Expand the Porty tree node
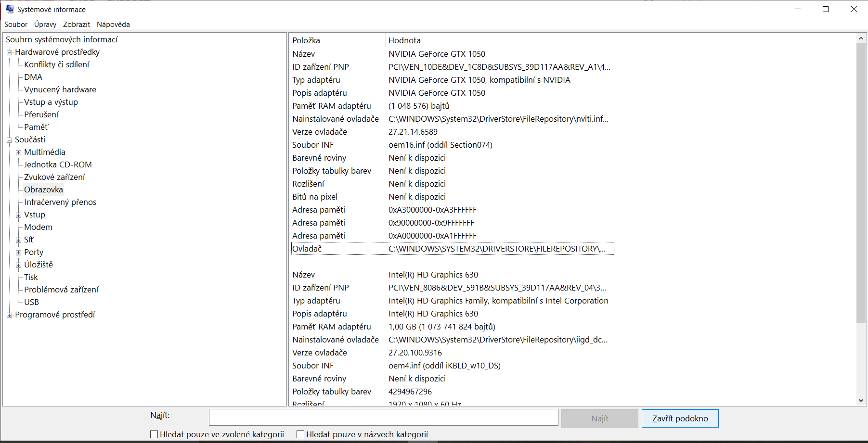 point(19,253)
